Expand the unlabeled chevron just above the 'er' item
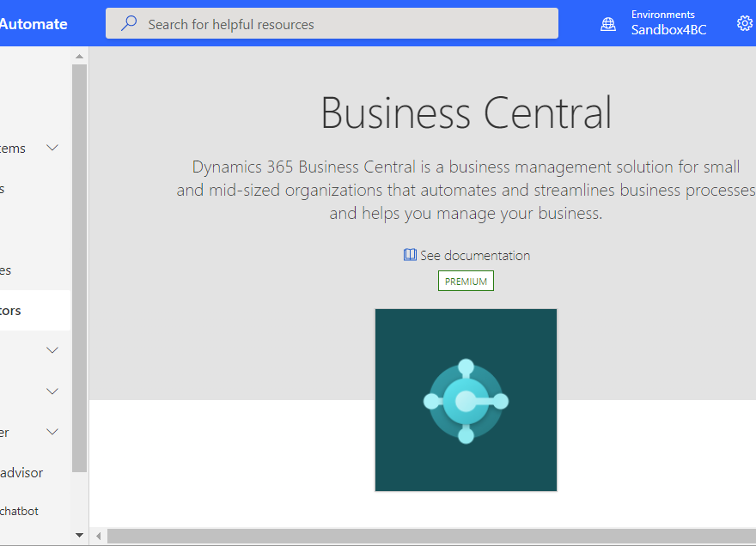 (52, 391)
